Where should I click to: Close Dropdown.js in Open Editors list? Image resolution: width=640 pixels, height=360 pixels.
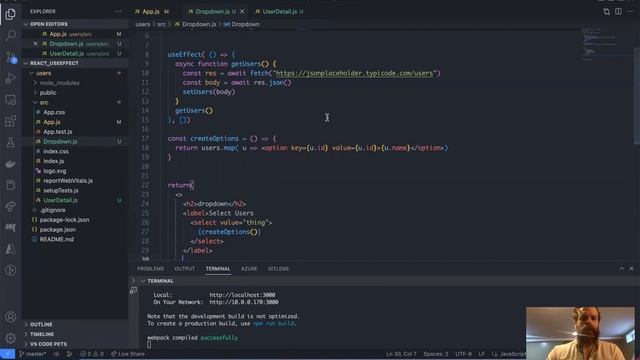(35, 44)
